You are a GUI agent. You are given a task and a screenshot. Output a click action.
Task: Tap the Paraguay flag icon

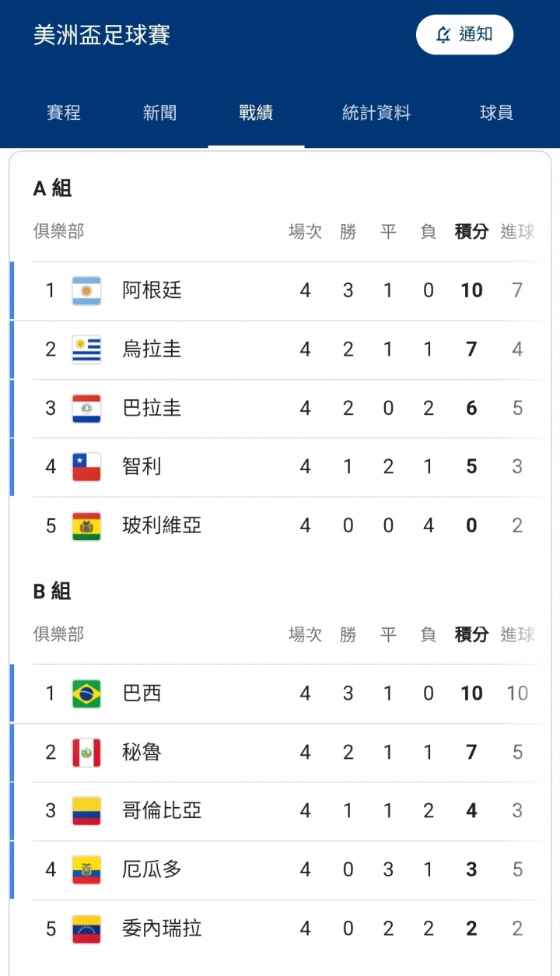click(x=86, y=408)
